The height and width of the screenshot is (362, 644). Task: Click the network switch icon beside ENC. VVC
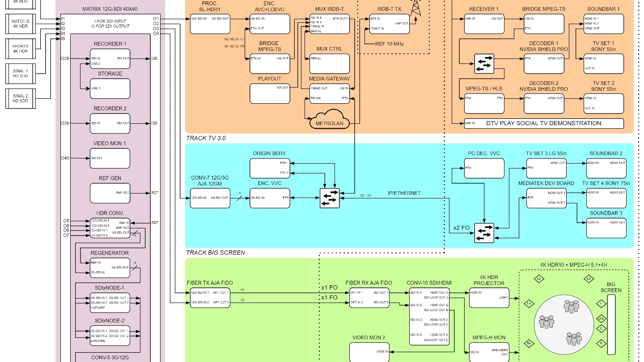click(x=330, y=198)
